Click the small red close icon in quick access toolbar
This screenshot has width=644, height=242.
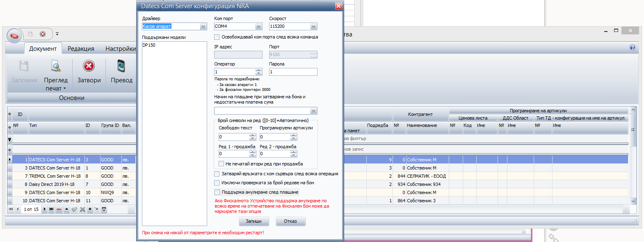click(42, 34)
